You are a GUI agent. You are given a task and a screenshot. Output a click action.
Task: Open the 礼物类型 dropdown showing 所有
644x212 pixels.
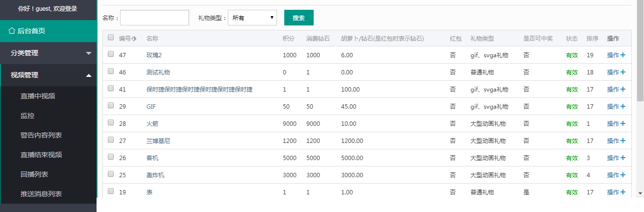tap(252, 18)
